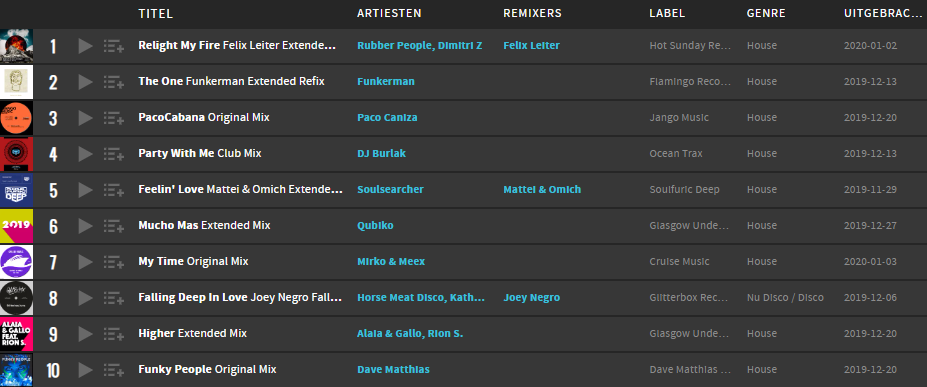
Task: Add Party With Me to playlist queue
Action: (x=114, y=154)
